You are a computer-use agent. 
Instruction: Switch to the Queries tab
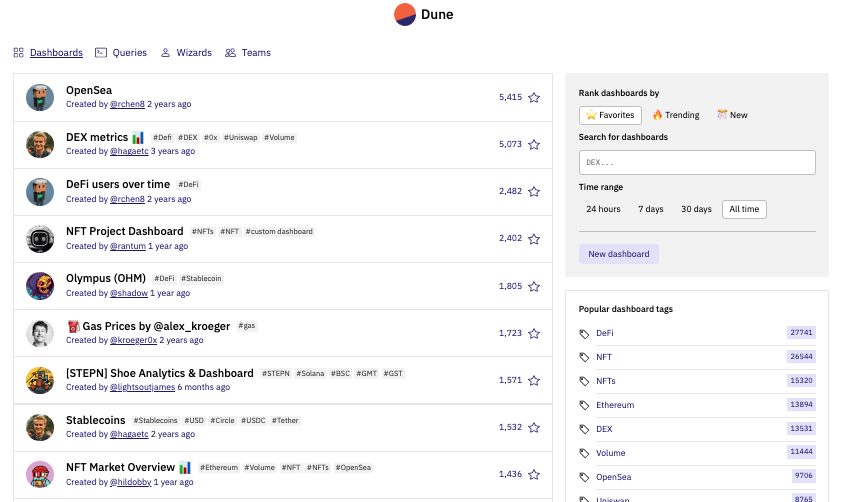[129, 52]
